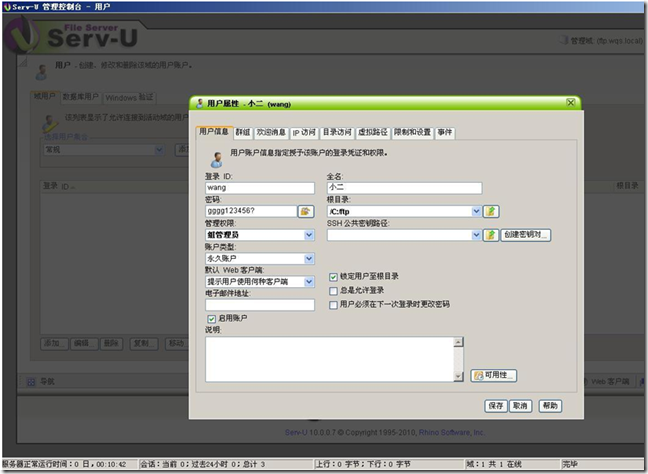Click the password generate icon beside 密码 field

[x=305, y=212]
